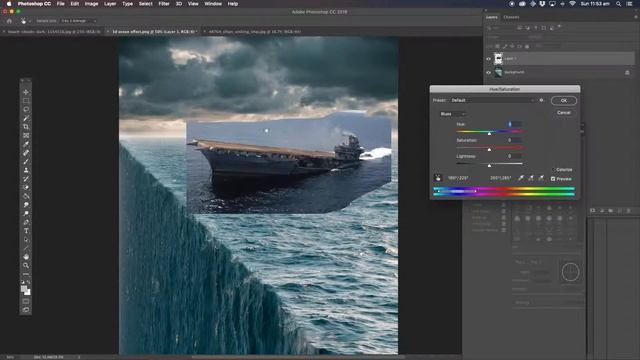Select the Spot Healing Brush tool
Image resolution: width=640 pixels, height=360 pixels.
click(26, 153)
